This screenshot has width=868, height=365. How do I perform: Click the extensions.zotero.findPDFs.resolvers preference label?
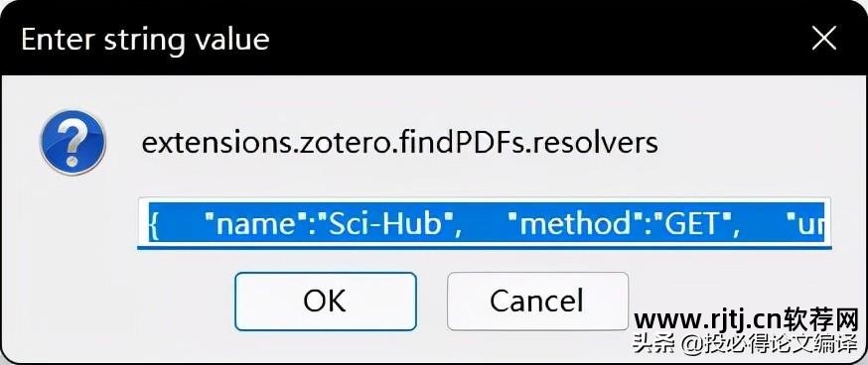point(399,143)
